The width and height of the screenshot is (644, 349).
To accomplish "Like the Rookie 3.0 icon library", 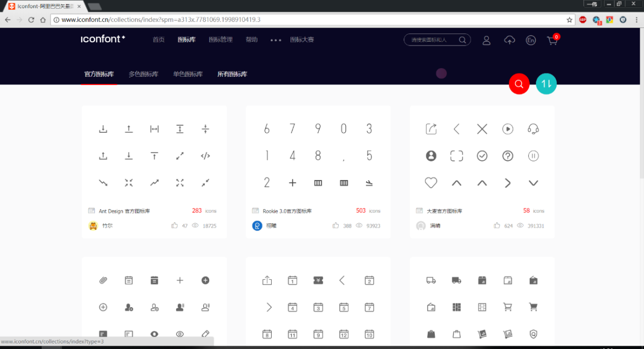I will point(335,226).
